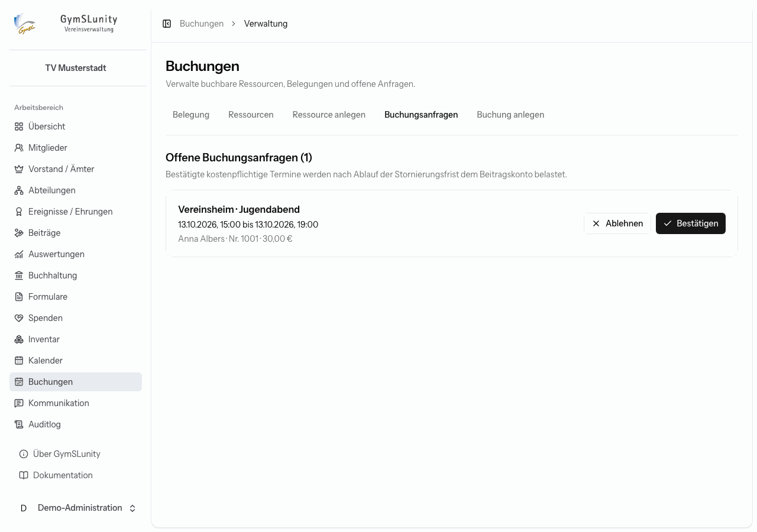The image size is (757, 532).
Task: Confirm the Jugendabend booking with Bestätigen
Action: pos(691,223)
